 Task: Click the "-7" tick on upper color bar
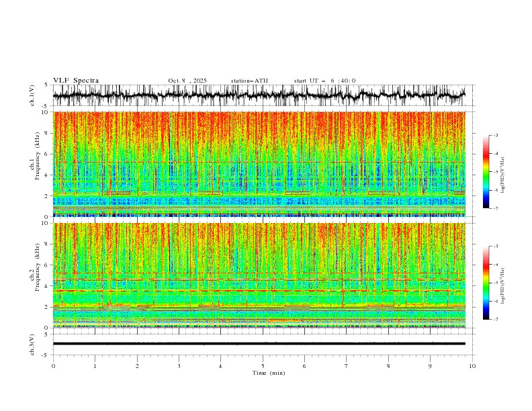pyautogui.click(x=495, y=208)
